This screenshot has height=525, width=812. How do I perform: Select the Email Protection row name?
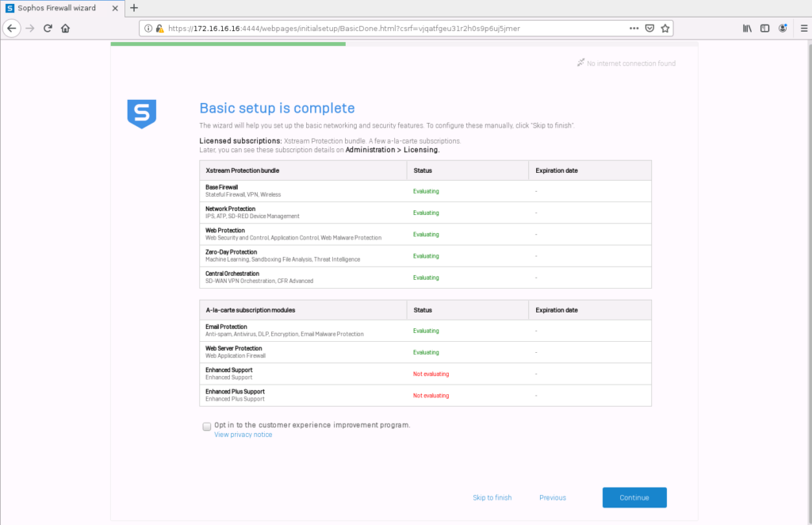226,328
